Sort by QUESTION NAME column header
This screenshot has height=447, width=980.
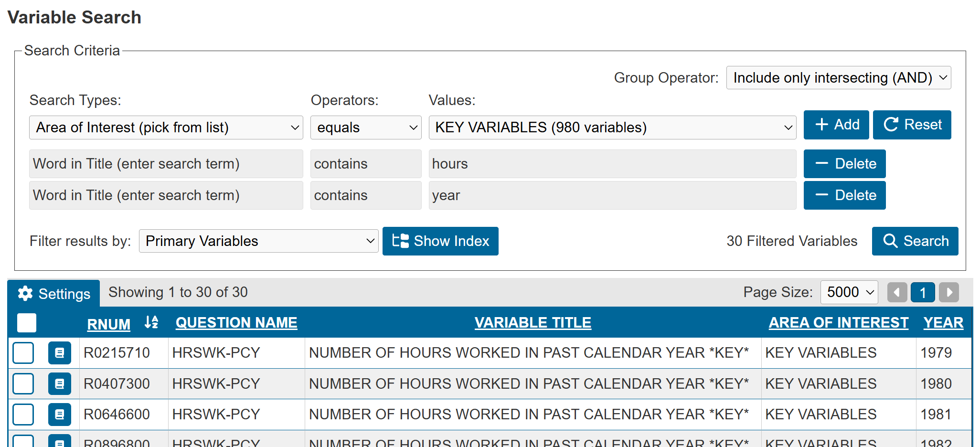236,323
